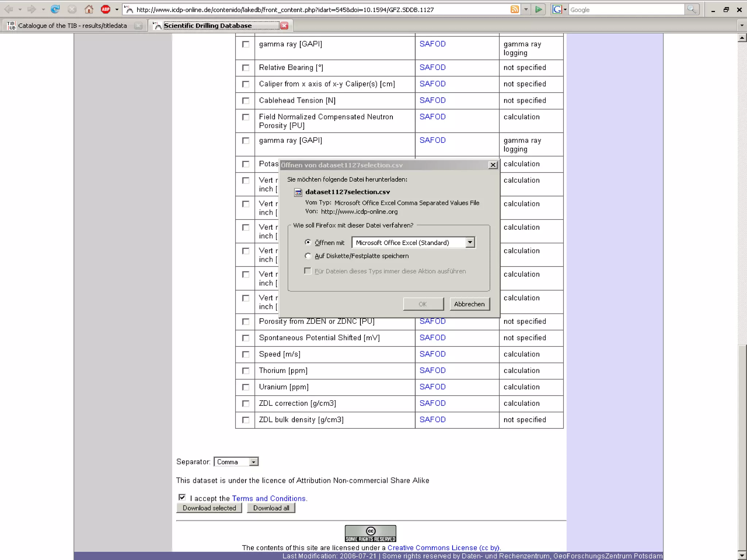
Task: Click the Creative Commons Some Rights Reserved badge
Action: (370, 533)
